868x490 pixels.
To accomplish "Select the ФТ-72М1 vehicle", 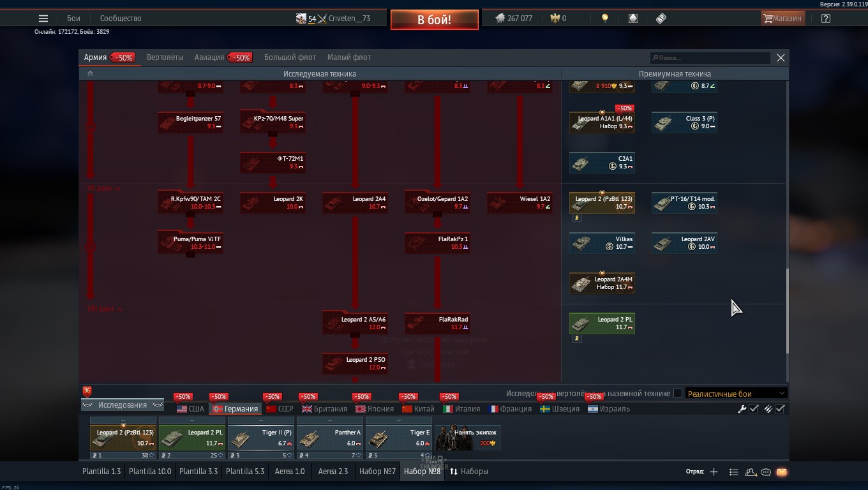I will pos(273,163).
